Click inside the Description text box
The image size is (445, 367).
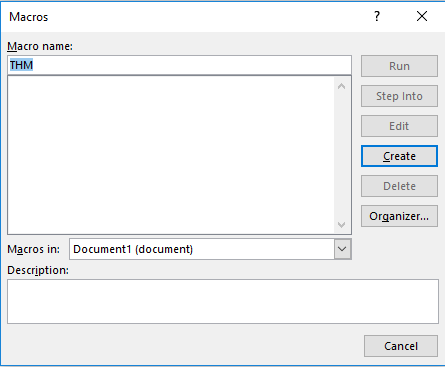pos(223,301)
